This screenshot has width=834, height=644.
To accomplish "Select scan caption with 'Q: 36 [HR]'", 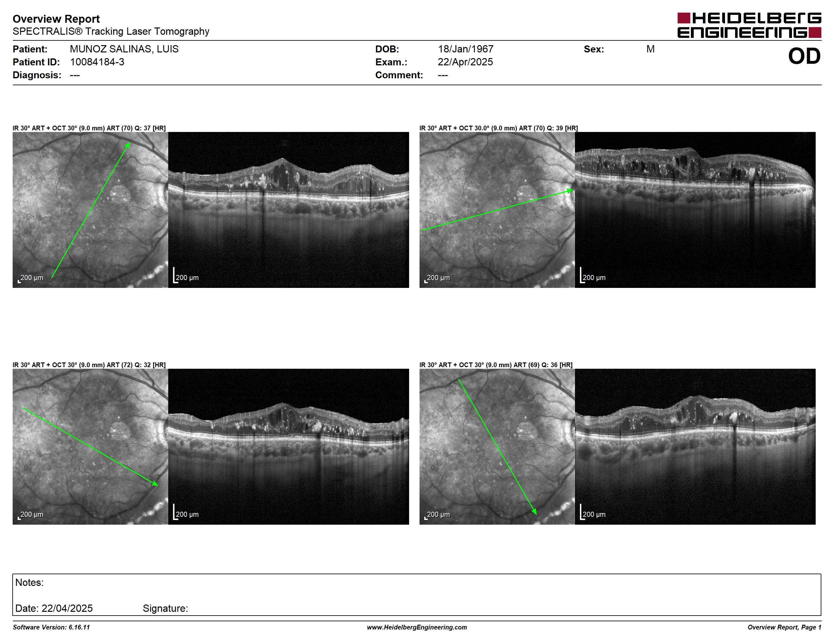I will click(496, 365).
